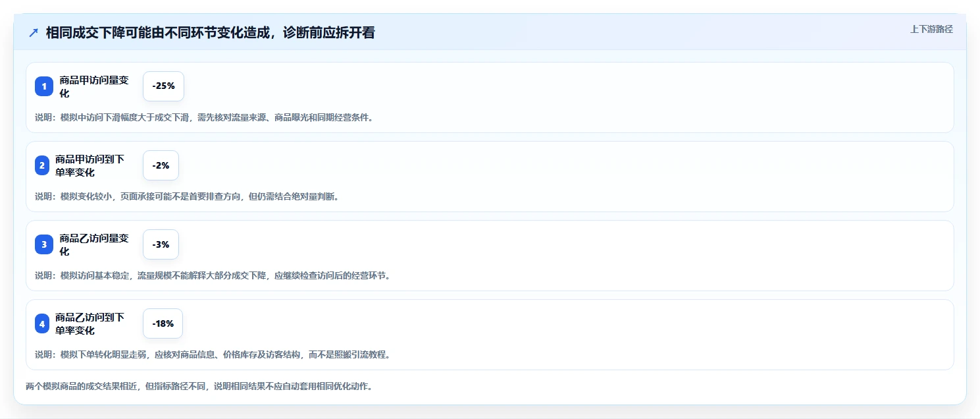The image size is (980, 419).
Task: Select the -18% value chip
Action: [163, 323]
